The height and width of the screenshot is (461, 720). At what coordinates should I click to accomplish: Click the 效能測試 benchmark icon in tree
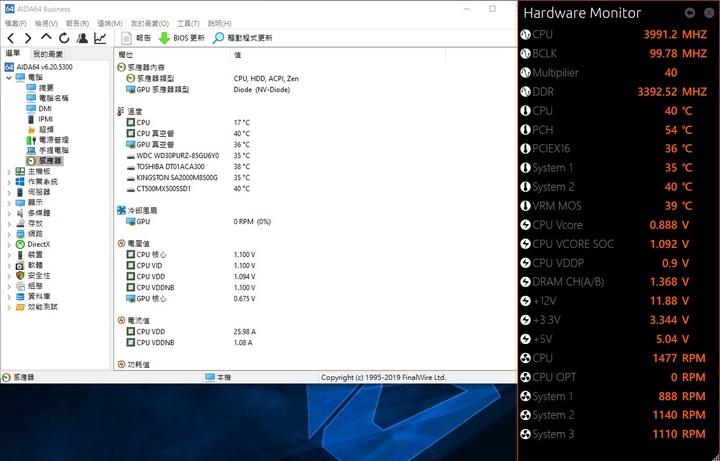pos(20,307)
